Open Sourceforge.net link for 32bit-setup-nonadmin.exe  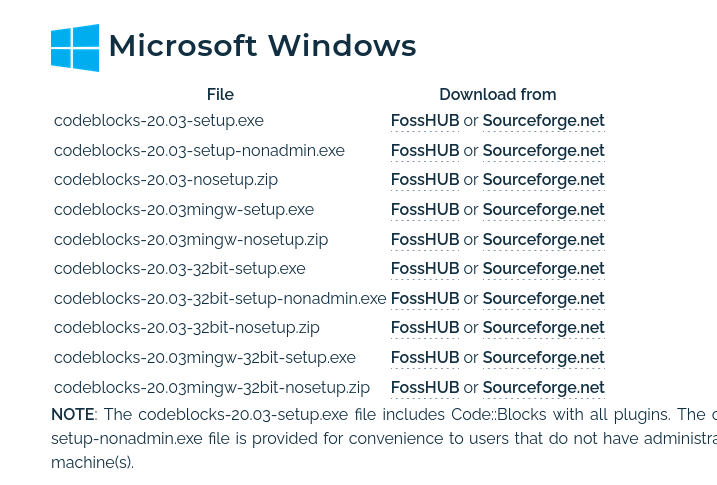(544, 298)
